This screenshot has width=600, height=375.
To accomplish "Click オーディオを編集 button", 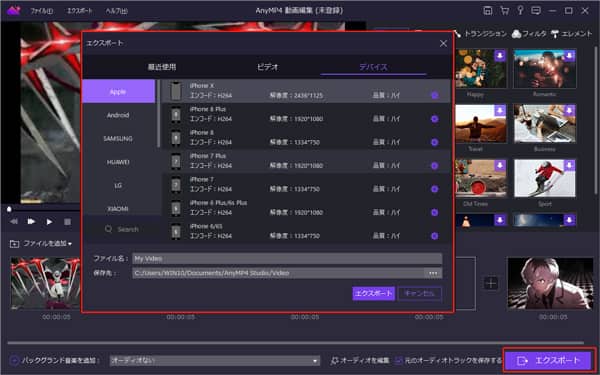I will 360,360.
